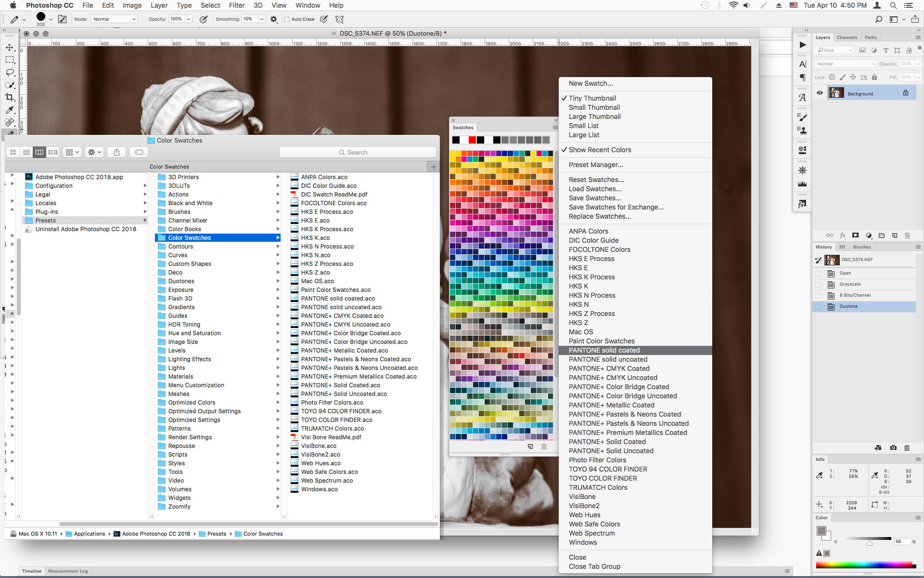Open the Opacity value dropdown arrow

(x=189, y=19)
